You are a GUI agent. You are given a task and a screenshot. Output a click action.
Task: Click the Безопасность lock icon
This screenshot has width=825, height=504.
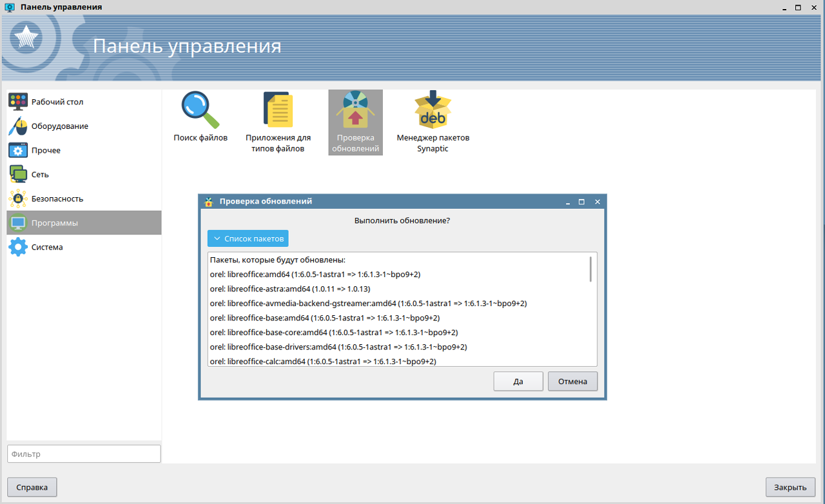point(18,199)
